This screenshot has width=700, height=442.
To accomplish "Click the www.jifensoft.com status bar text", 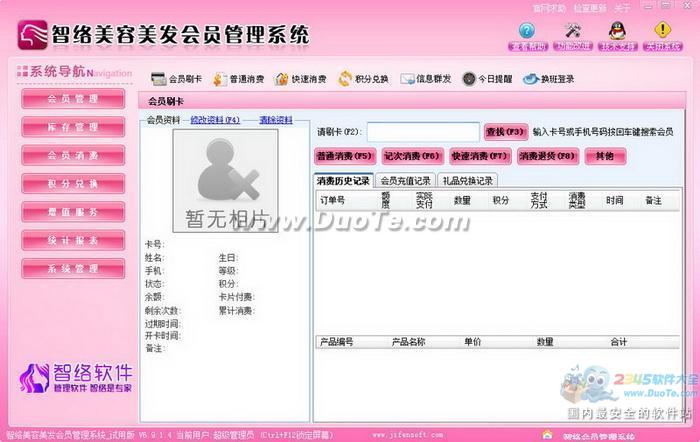I will pyautogui.click(x=408, y=434).
